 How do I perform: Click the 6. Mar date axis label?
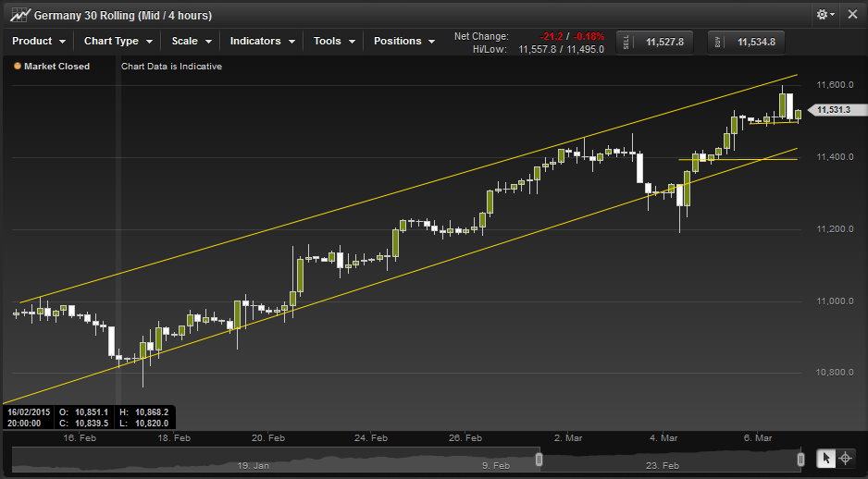pyautogui.click(x=757, y=438)
